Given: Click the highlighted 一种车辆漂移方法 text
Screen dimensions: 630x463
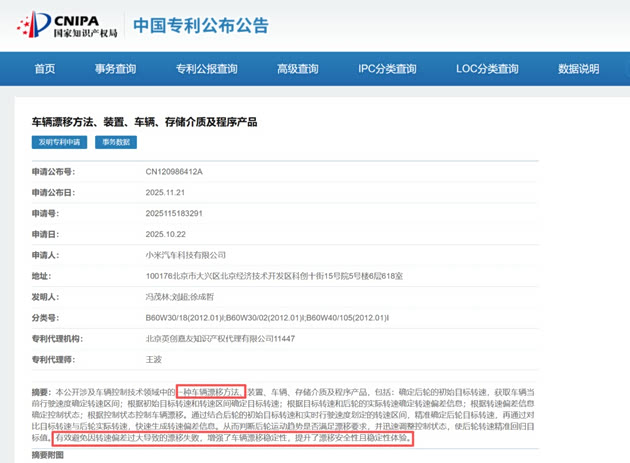Looking at the screenshot, I should [x=212, y=392].
